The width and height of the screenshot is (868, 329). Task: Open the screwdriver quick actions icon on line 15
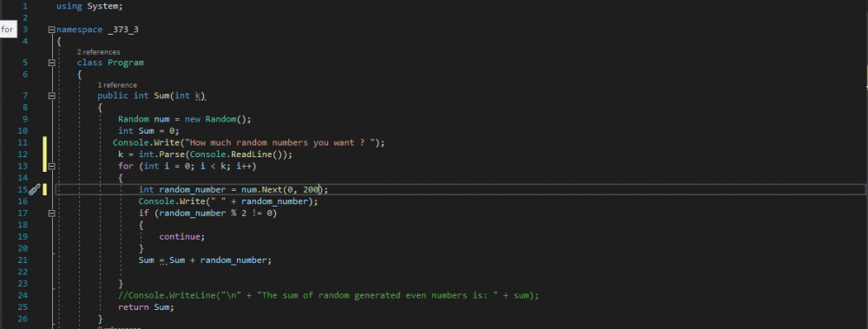(35, 189)
